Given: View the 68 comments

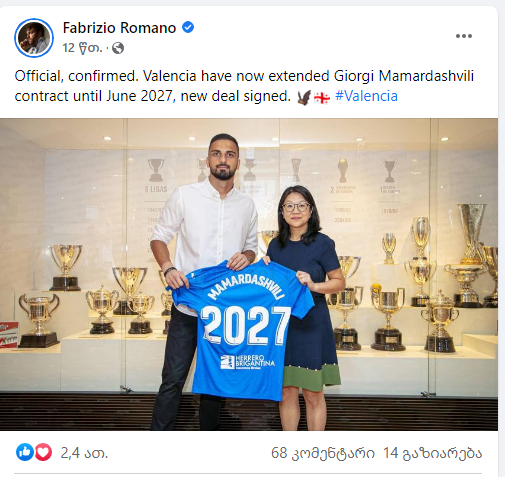Looking at the screenshot, I should coord(323,453).
